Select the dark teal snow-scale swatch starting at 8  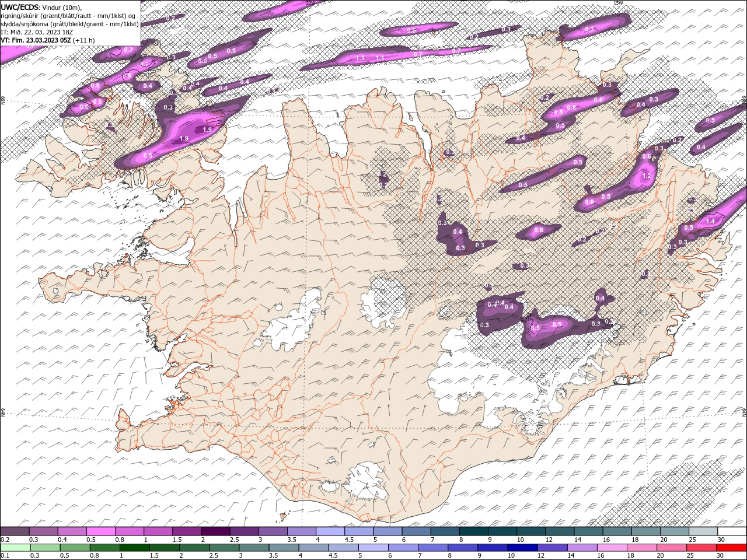473,531
